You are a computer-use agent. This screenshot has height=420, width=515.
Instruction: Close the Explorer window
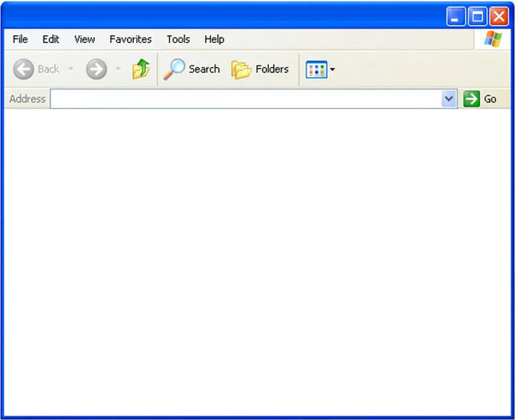pyautogui.click(x=500, y=16)
